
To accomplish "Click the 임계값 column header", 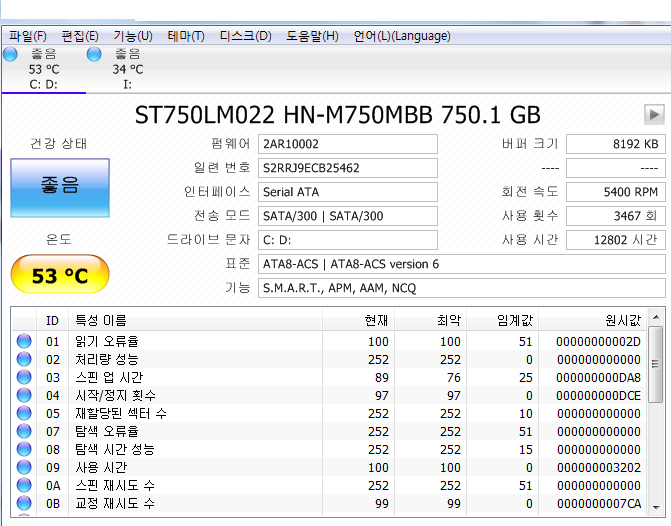I will (502, 320).
